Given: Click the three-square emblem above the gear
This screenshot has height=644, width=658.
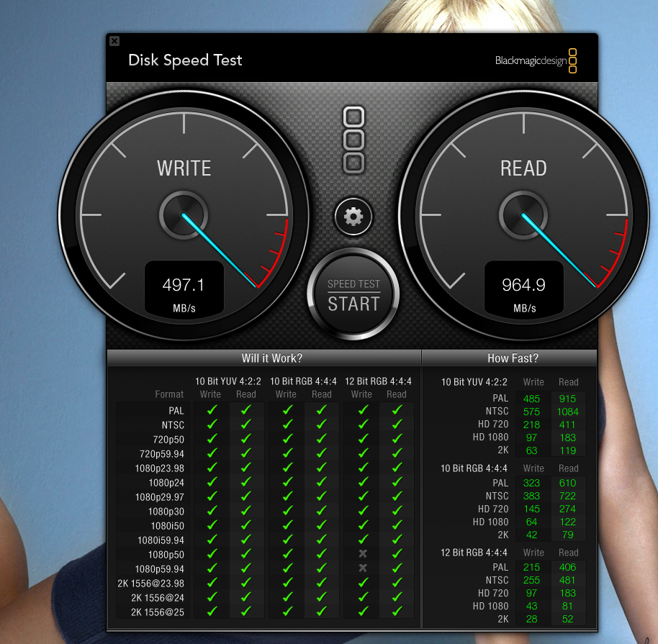Looking at the screenshot, I should (x=353, y=140).
